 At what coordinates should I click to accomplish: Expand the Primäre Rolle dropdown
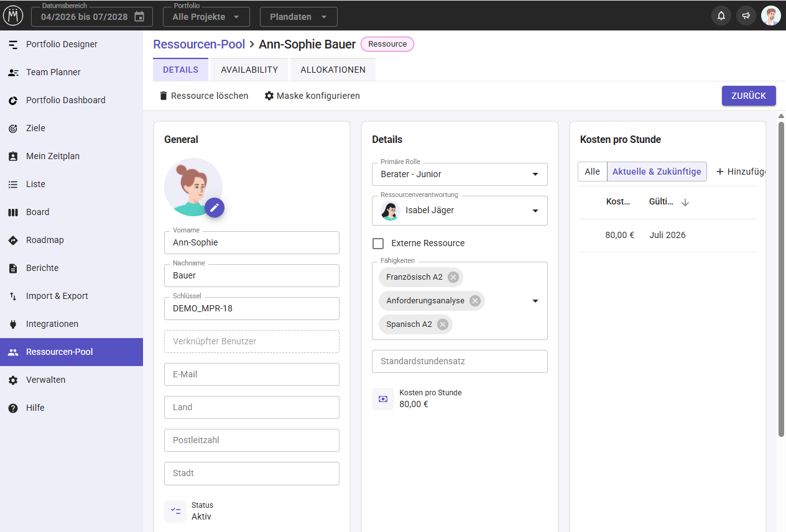(460, 174)
